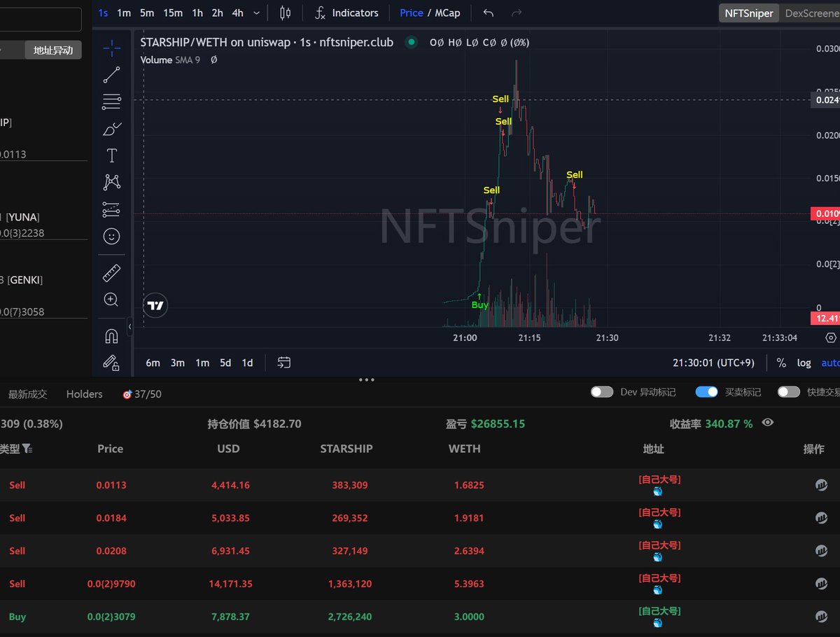Viewport: 840px width, 637px height.
Task: Open the Fibonacci/horizontal lines tool
Action: pyautogui.click(x=111, y=102)
